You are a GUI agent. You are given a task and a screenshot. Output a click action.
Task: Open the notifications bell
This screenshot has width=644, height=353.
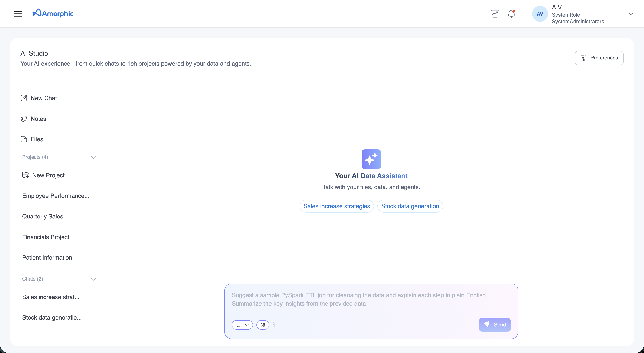click(511, 14)
